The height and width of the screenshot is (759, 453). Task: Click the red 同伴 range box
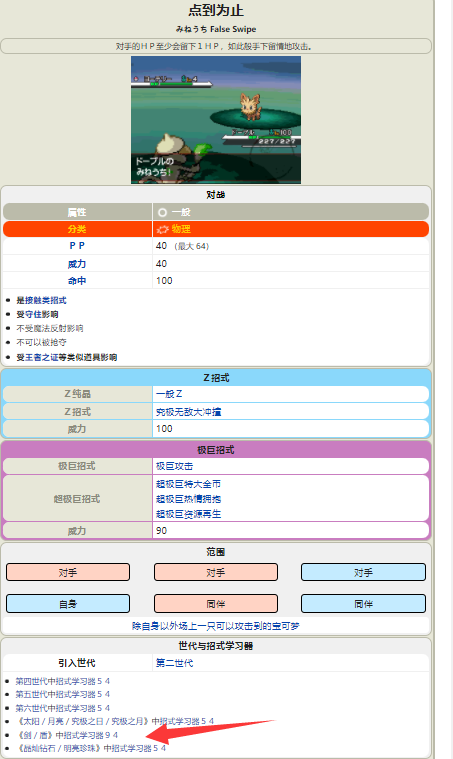coord(216,604)
